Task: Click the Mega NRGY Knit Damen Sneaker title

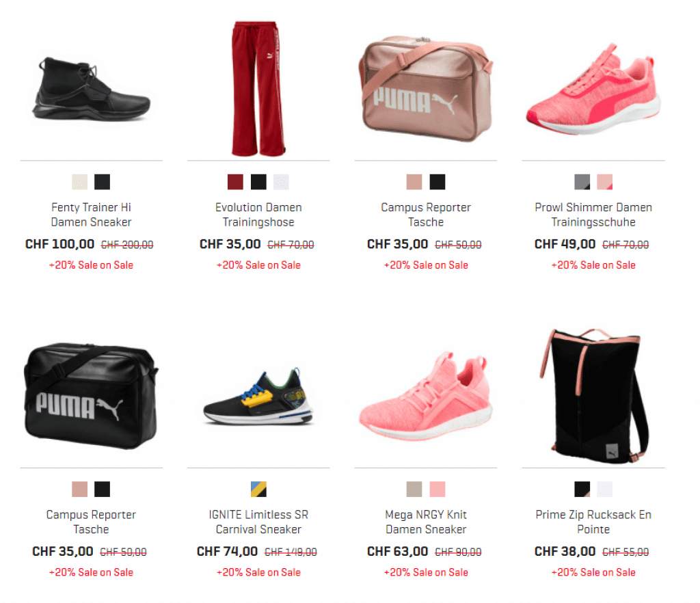Action: (x=426, y=522)
